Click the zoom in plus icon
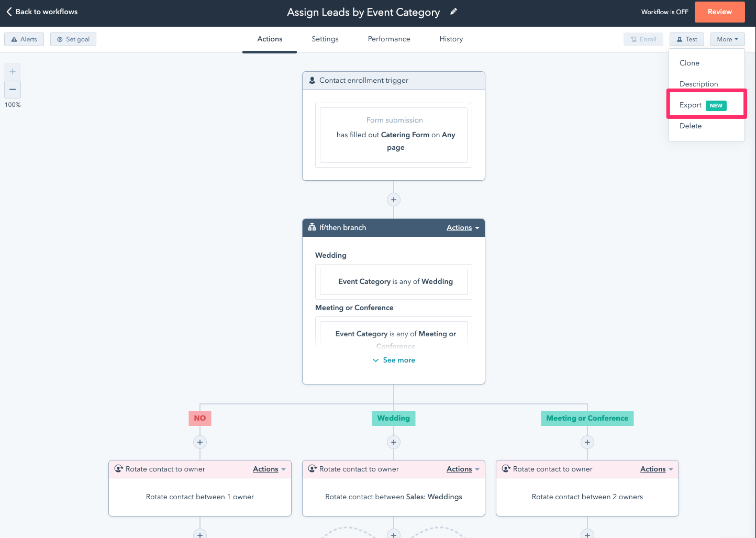 13,72
